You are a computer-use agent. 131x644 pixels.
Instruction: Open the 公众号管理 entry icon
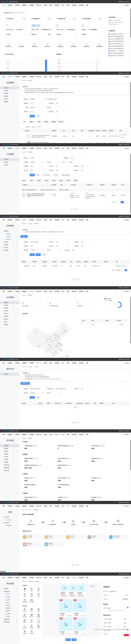25,537
